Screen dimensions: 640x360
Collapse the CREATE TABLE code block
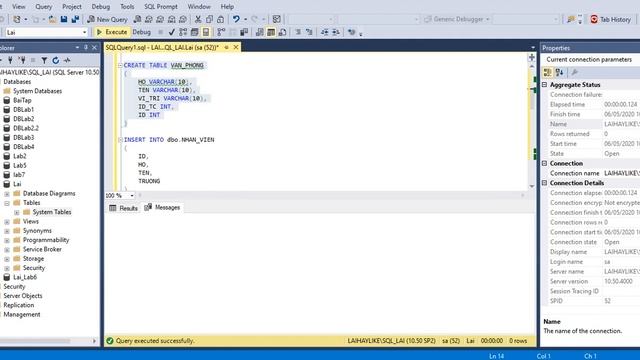tap(120, 65)
